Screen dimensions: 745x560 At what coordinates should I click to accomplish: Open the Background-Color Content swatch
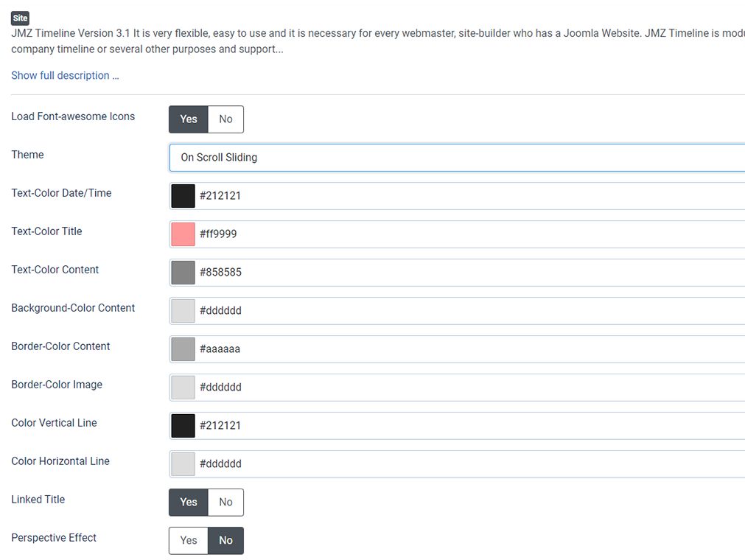[x=183, y=311]
